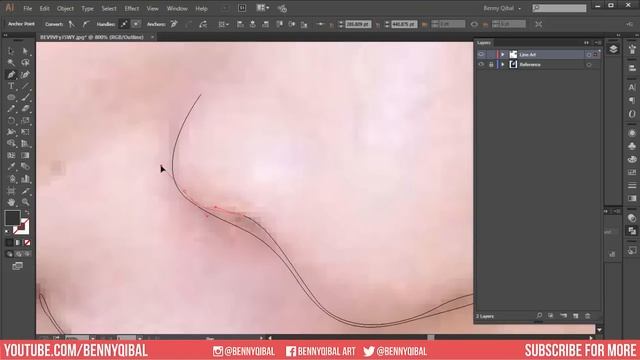Select the Free Transform tool
The height and width of the screenshot is (360, 640).
(x=25, y=132)
